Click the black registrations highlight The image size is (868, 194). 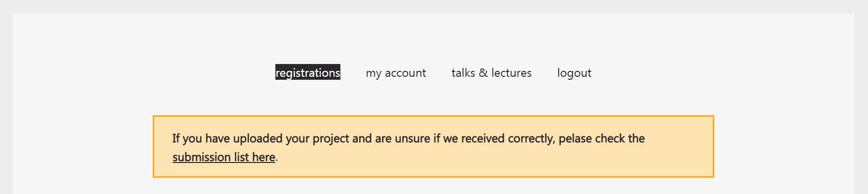[308, 72]
